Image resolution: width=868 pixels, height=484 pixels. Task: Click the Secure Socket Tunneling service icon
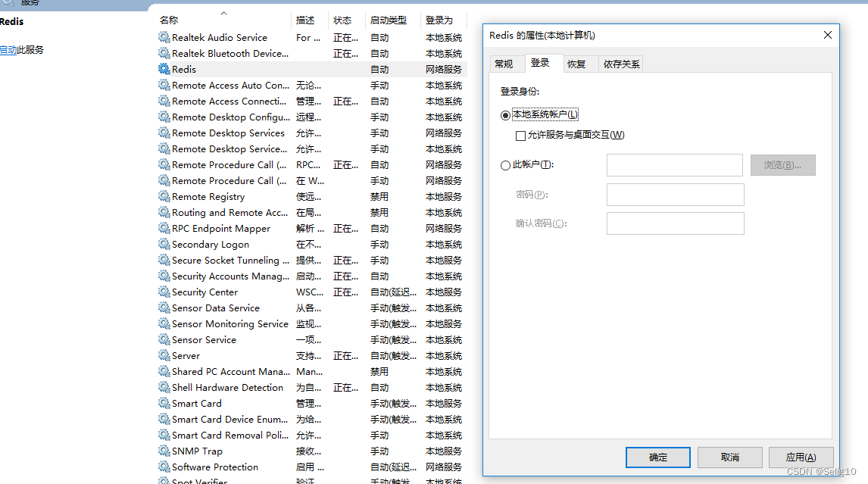pos(164,260)
